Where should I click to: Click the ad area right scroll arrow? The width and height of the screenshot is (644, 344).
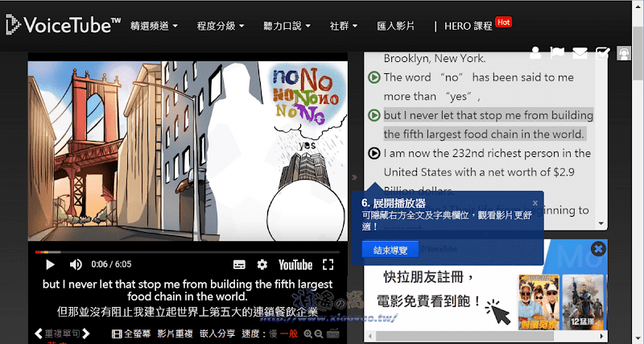tap(602, 336)
